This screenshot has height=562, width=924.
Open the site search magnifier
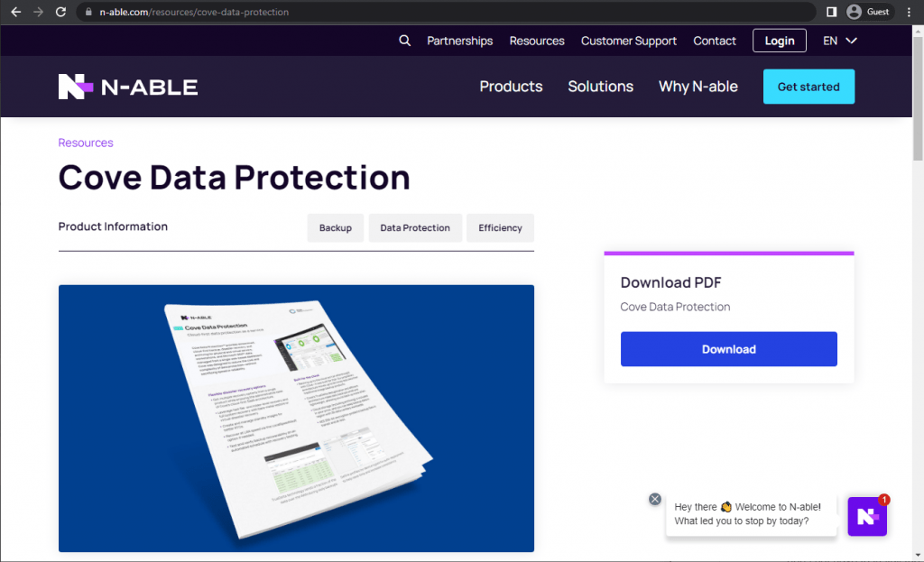(x=404, y=41)
